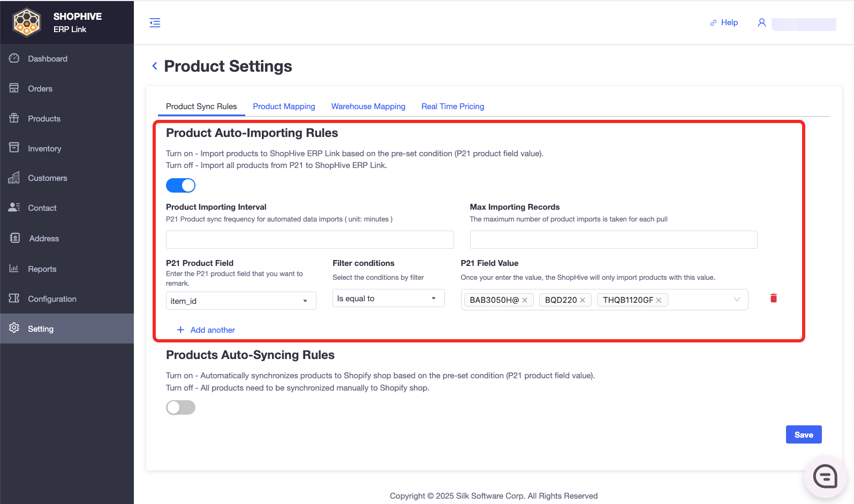The height and width of the screenshot is (504, 854).
Task: Delete the filter rule with trash icon
Action: (x=774, y=298)
